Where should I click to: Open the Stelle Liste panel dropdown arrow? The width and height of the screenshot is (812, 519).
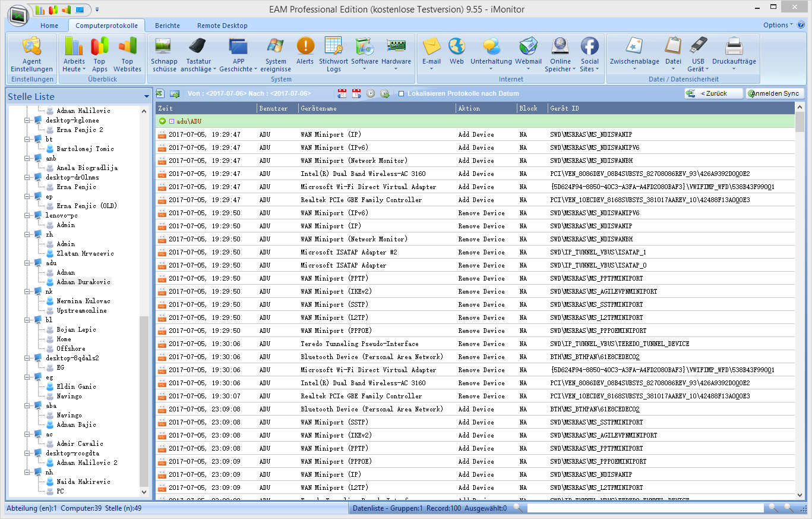147,97
